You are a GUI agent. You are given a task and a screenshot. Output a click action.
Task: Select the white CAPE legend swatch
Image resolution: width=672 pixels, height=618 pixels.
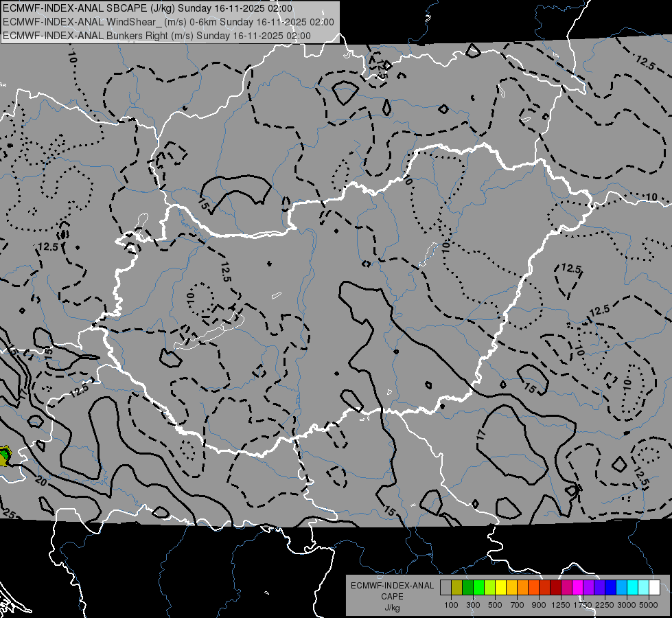pos(654,588)
